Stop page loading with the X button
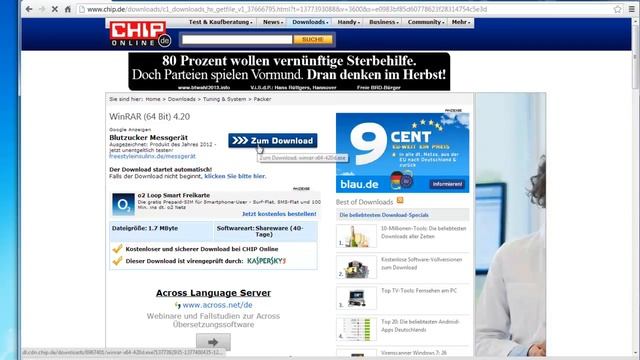 click(55, 9)
